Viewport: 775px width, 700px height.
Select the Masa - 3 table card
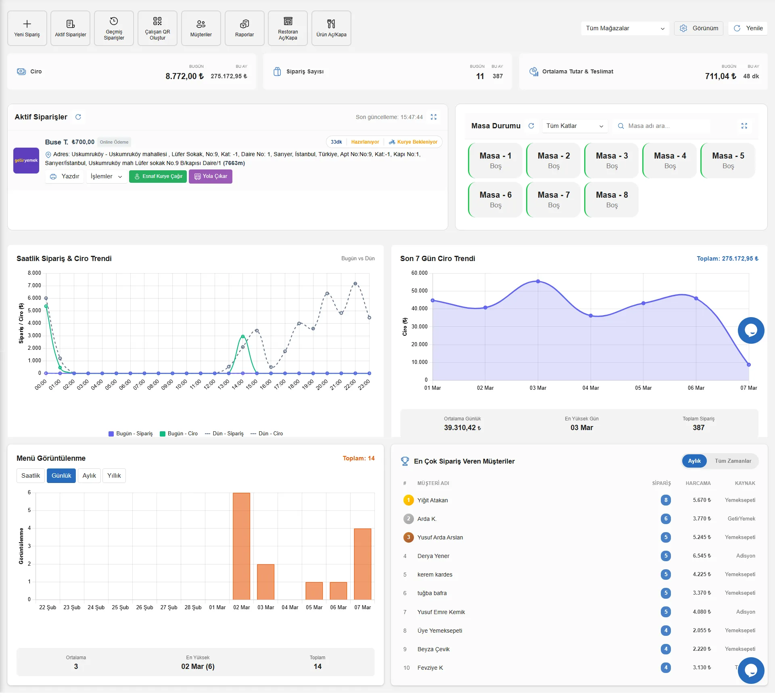(612, 161)
